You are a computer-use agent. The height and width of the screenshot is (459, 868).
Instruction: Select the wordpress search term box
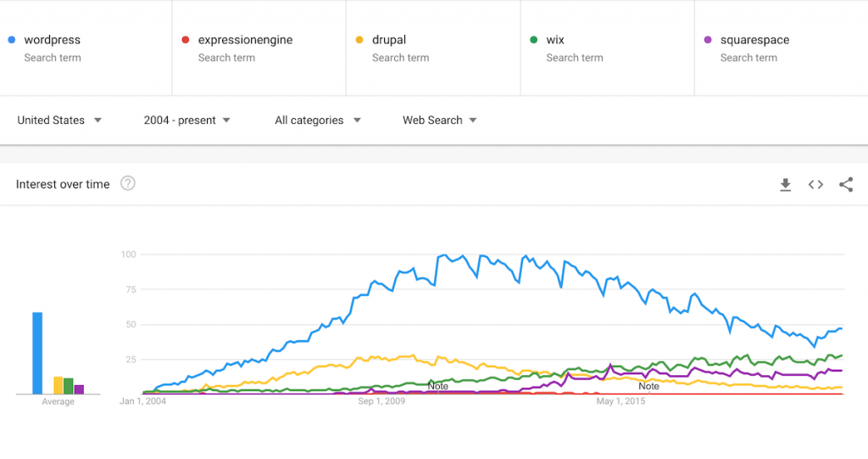(x=86, y=48)
